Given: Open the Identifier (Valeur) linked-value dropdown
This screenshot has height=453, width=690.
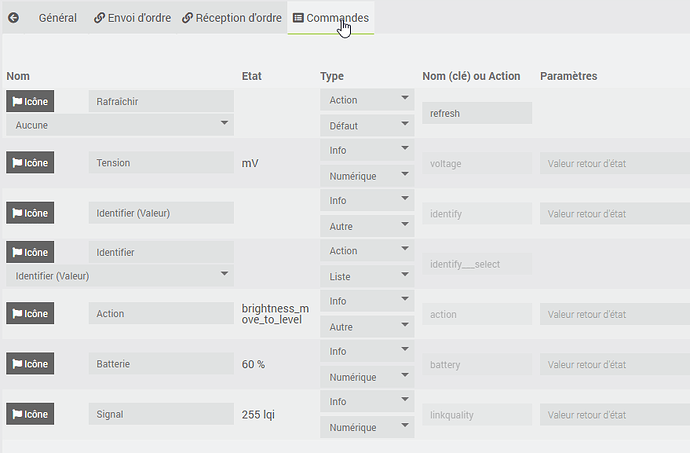Looking at the screenshot, I should click(120, 275).
